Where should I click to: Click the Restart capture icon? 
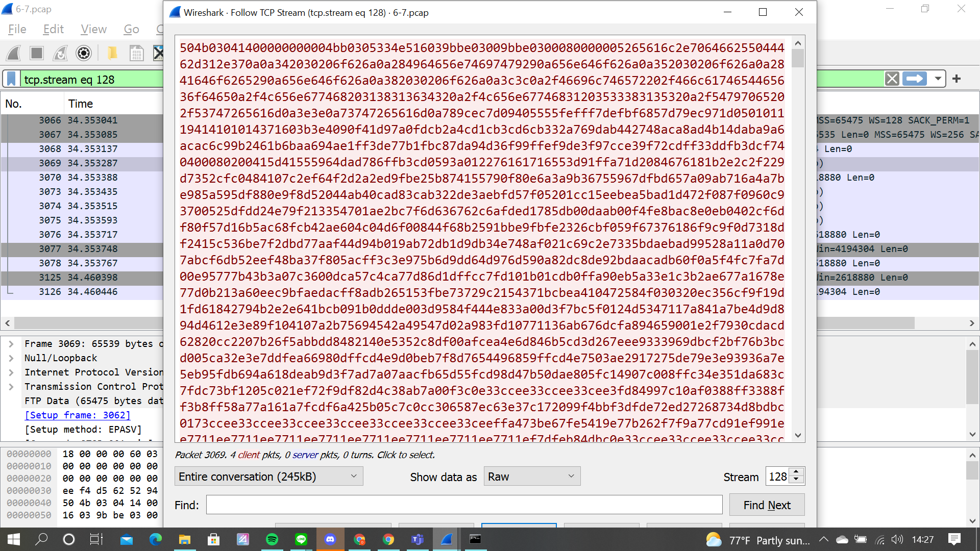tap(60, 53)
